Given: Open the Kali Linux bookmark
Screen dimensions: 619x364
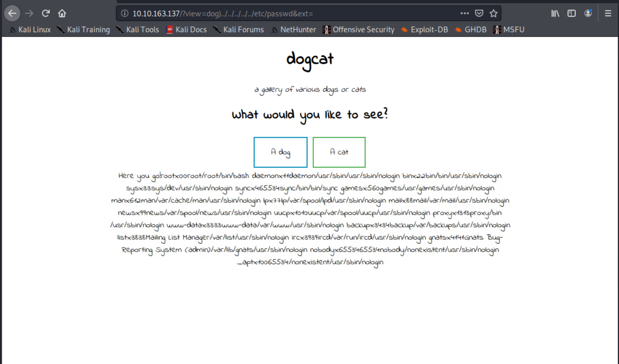Looking at the screenshot, I should click(x=30, y=30).
